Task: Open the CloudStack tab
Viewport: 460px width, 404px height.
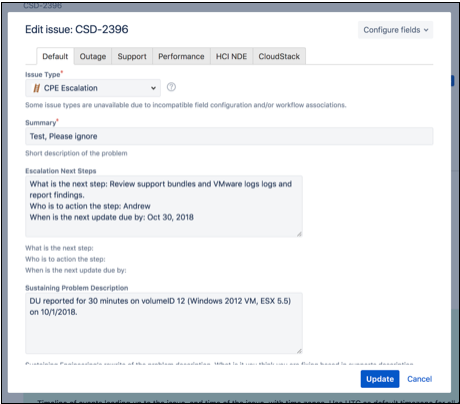Action: click(x=279, y=56)
